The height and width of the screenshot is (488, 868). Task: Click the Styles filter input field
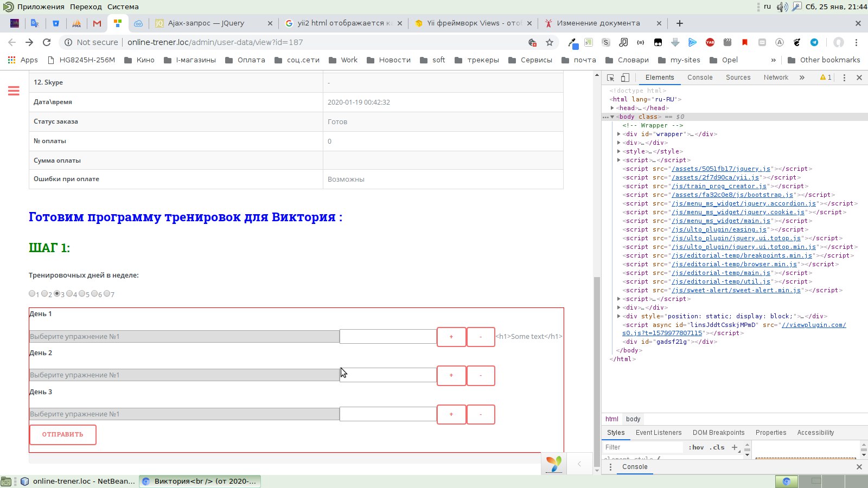coord(644,447)
